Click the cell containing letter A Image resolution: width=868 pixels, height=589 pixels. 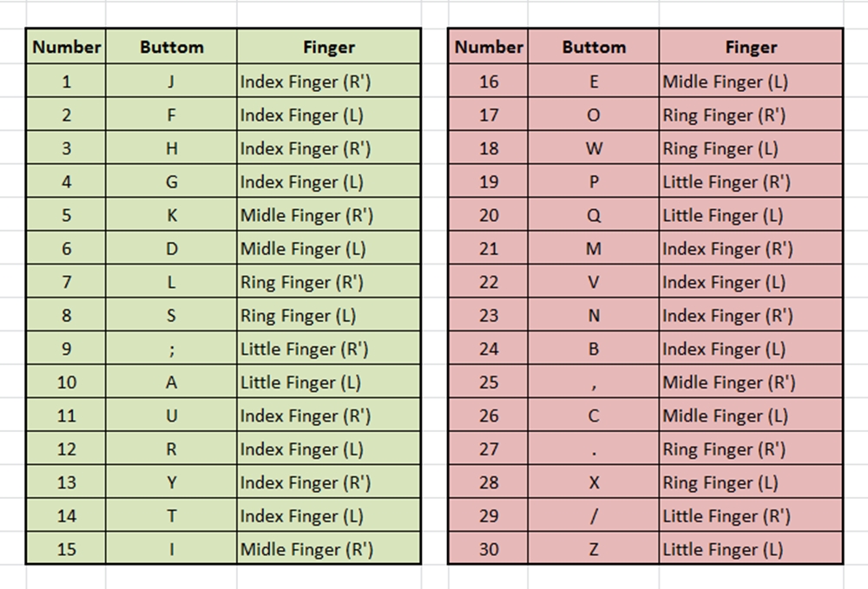[171, 383]
